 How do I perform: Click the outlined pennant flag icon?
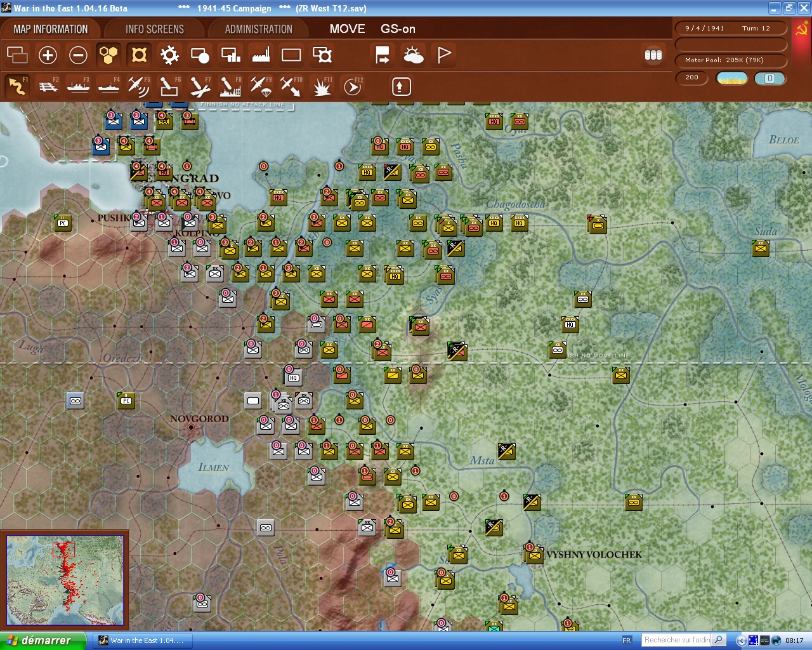point(444,55)
